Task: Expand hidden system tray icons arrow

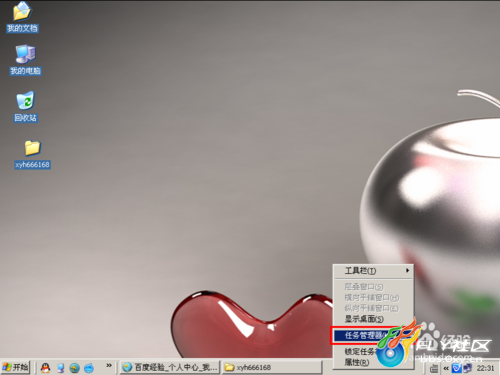Action: coord(446,368)
